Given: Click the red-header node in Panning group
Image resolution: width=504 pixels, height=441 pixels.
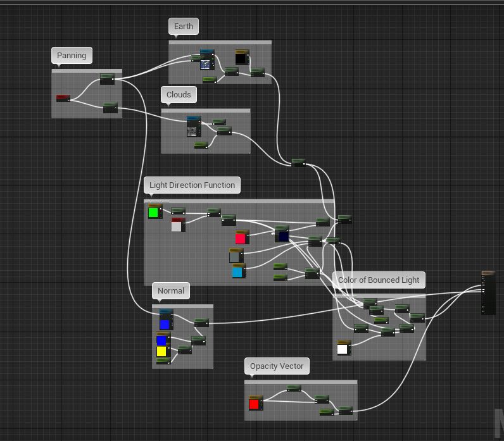Looking at the screenshot, I should (x=63, y=98).
